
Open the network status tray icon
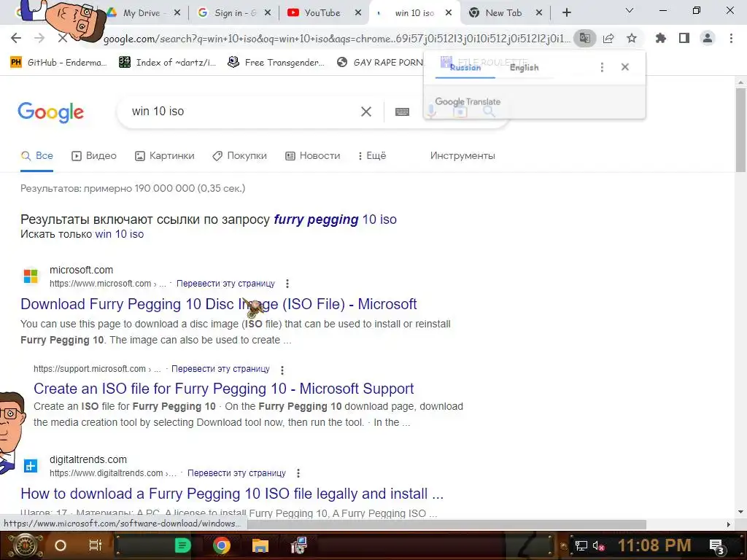(x=581, y=546)
